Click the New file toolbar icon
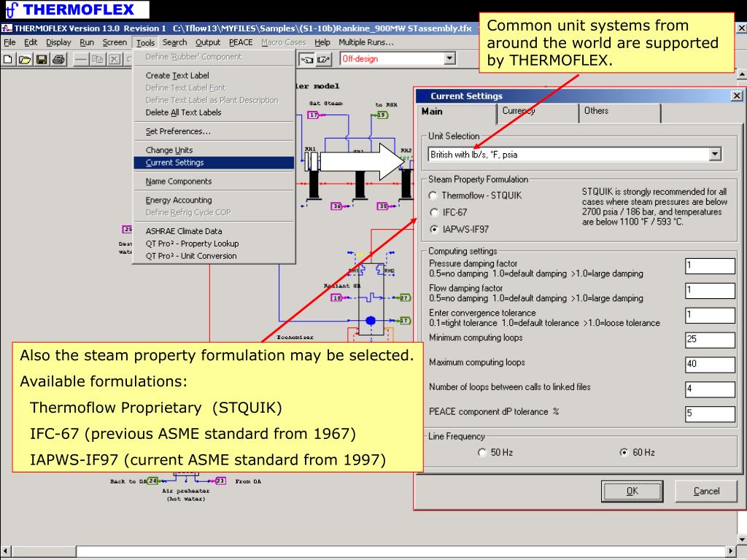The width and height of the screenshot is (747, 560). coord(7,60)
